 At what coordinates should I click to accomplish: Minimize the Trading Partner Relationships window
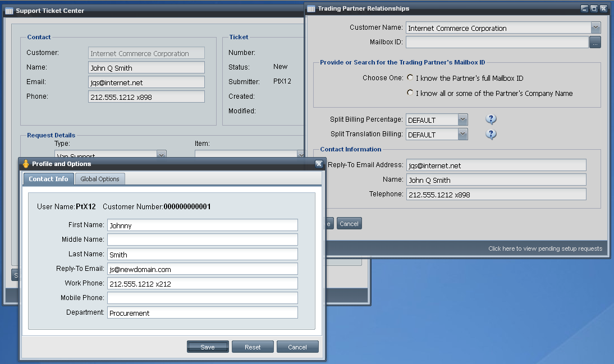coord(584,8)
